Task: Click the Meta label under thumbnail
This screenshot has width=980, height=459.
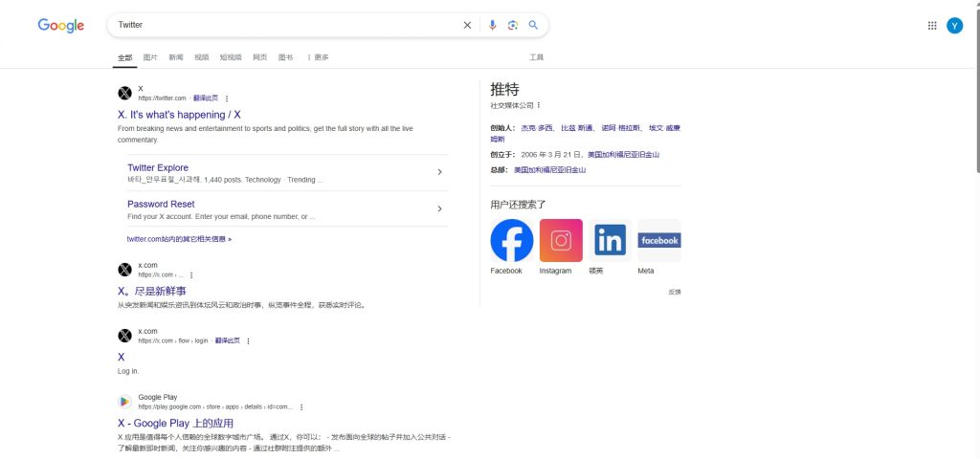Action: (x=646, y=271)
